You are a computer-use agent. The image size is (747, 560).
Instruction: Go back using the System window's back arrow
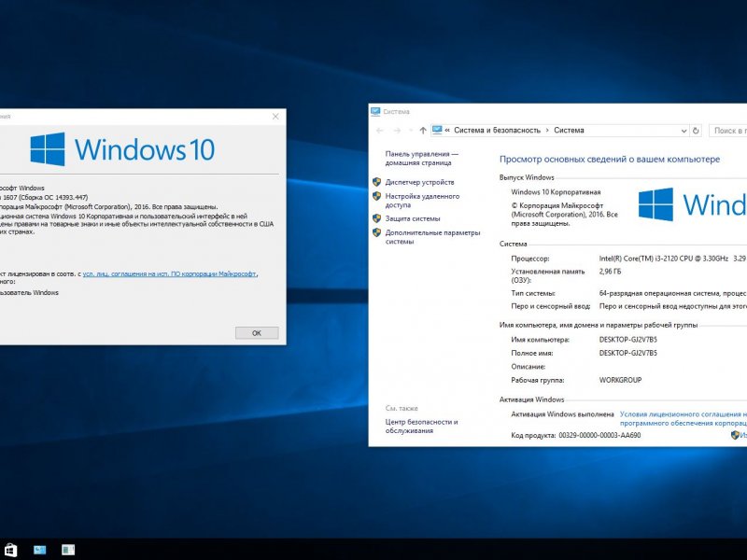pyautogui.click(x=380, y=131)
